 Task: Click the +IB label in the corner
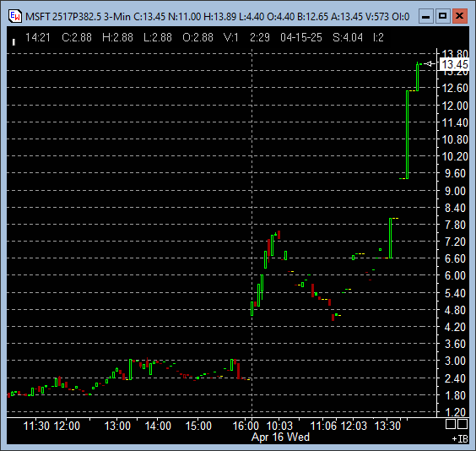460,439
